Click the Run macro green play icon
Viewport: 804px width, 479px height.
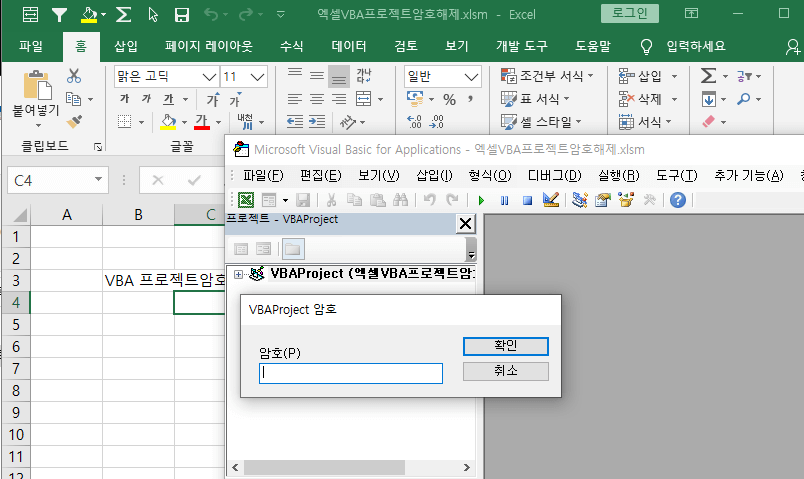(481, 200)
